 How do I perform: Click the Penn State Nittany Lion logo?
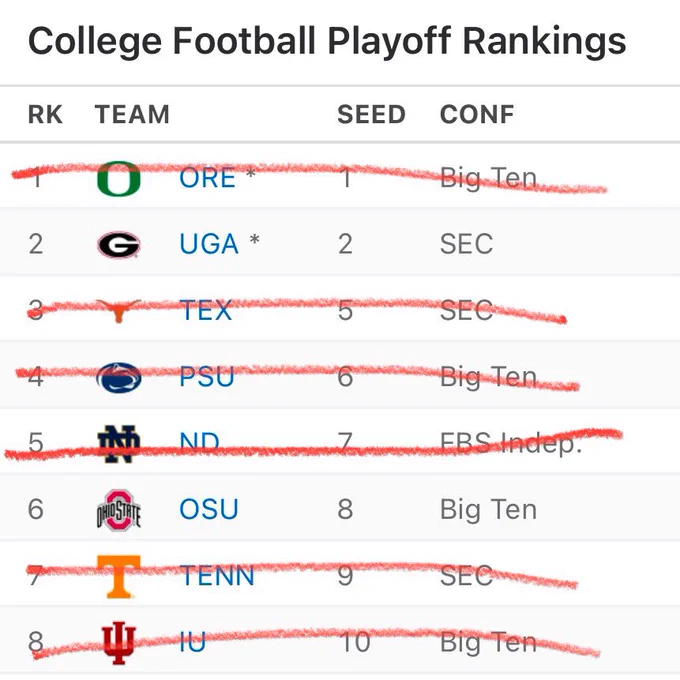[118, 377]
